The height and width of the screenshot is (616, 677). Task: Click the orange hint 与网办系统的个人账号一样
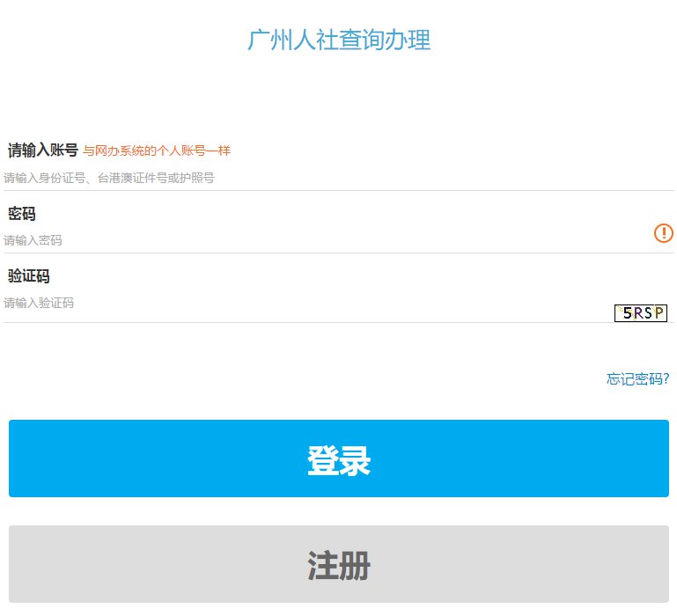click(x=157, y=151)
